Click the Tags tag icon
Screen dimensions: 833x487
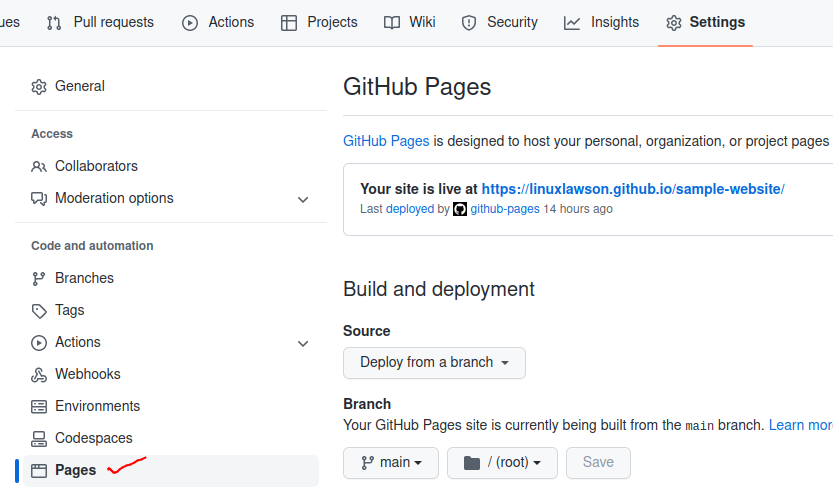click(39, 311)
